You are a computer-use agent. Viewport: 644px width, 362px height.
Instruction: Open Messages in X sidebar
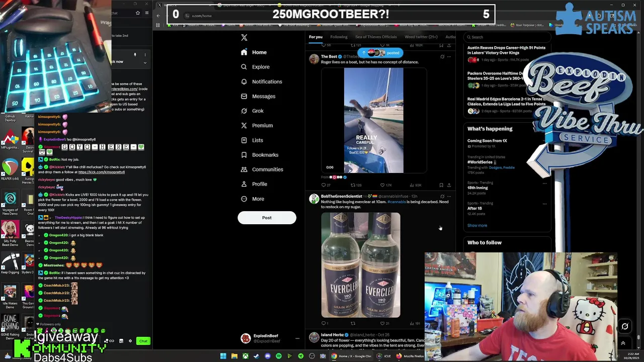[x=258, y=96]
